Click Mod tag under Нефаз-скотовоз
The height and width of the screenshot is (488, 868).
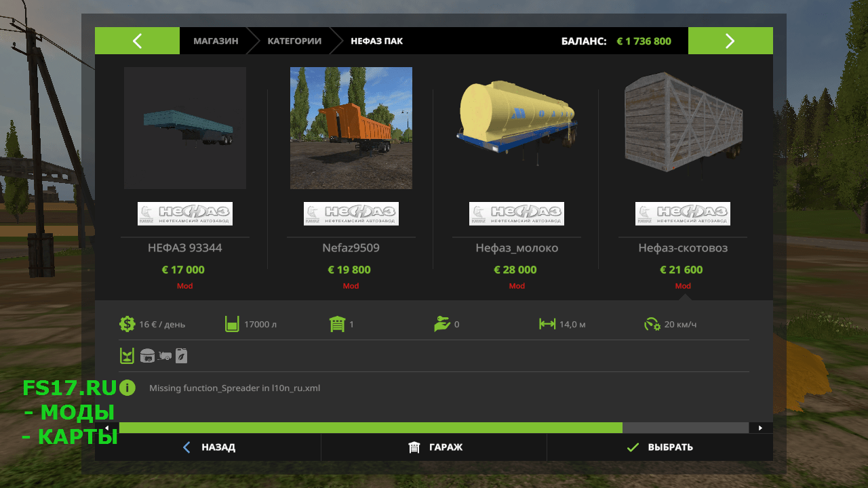(683, 286)
